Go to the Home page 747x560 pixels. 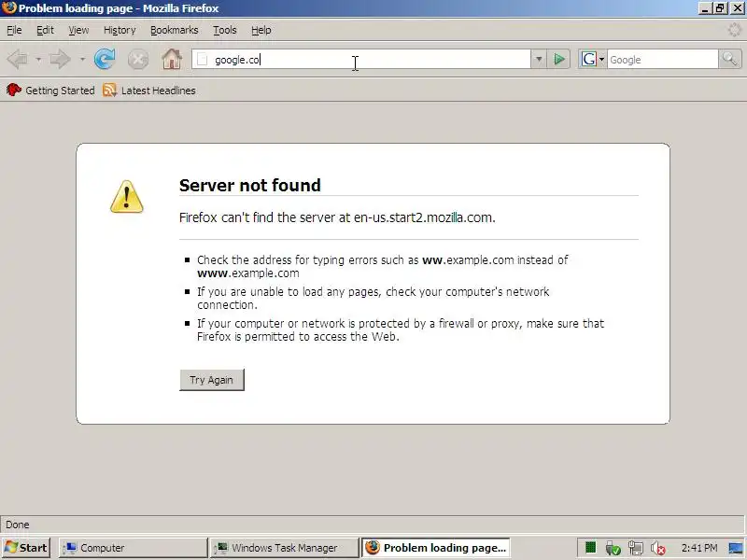pos(172,59)
